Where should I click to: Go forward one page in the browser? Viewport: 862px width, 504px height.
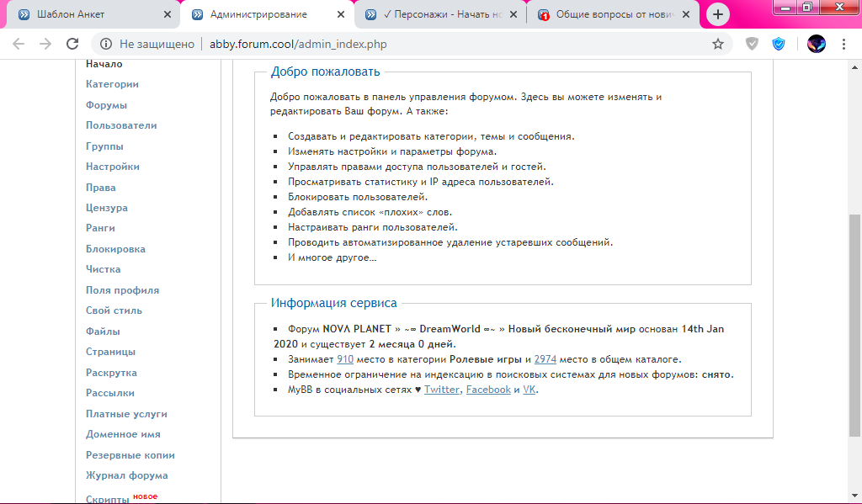[45, 44]
